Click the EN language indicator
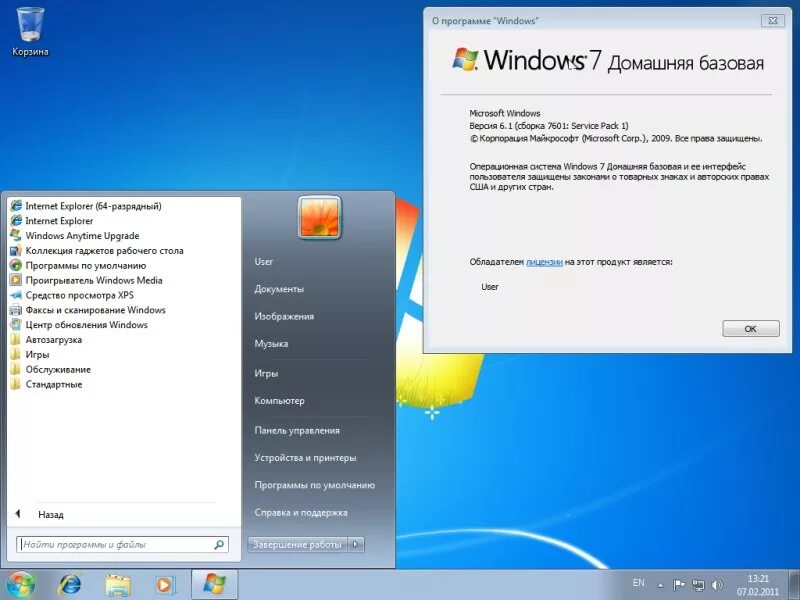Viewport: 800px width, 600px height. pos(638,583)
